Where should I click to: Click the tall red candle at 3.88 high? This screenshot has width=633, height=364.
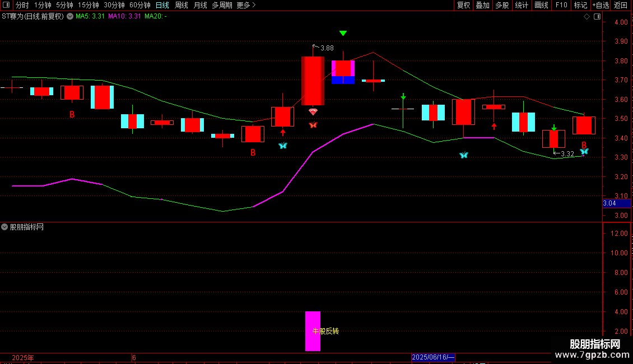pos(313,81)
